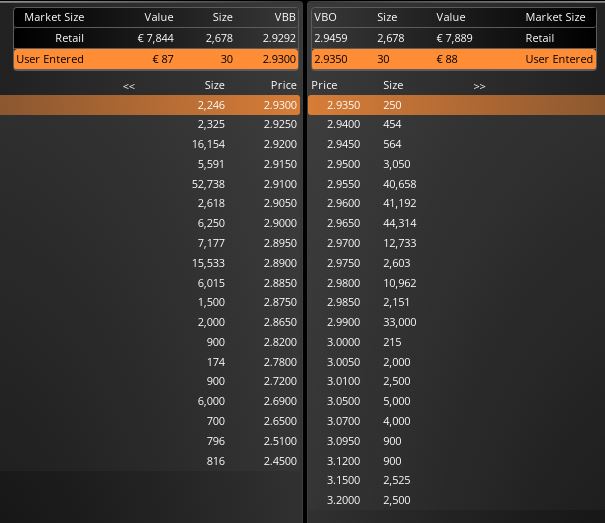The height and width of the screenshot is (523, 605).
Task: Click ask size 33,000 at 2.9900
Action: point(400,322)
